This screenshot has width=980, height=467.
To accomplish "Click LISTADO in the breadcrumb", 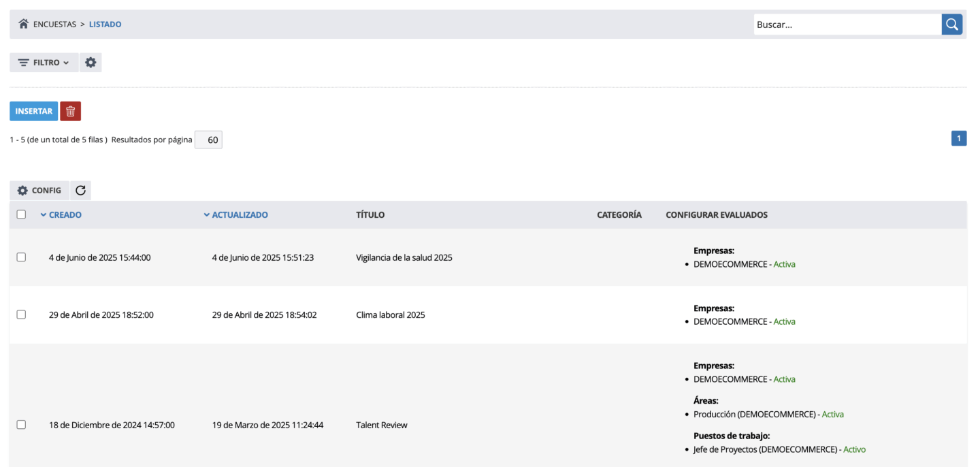I will pyautogui.click(x=105, y=25).
